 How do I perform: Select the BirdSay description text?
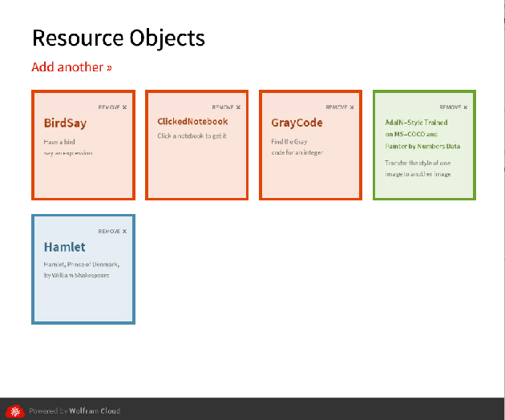click(x=68, y=147)
